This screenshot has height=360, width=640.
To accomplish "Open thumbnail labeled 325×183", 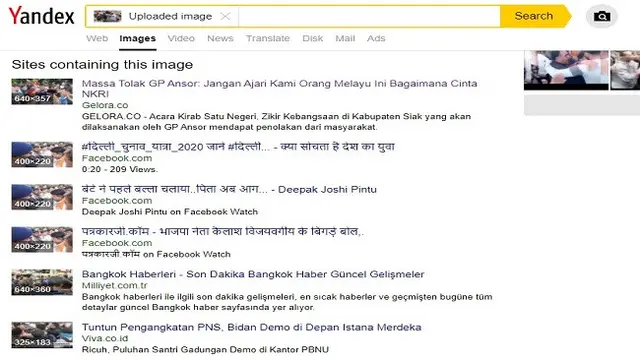I will tap(42, 335).
